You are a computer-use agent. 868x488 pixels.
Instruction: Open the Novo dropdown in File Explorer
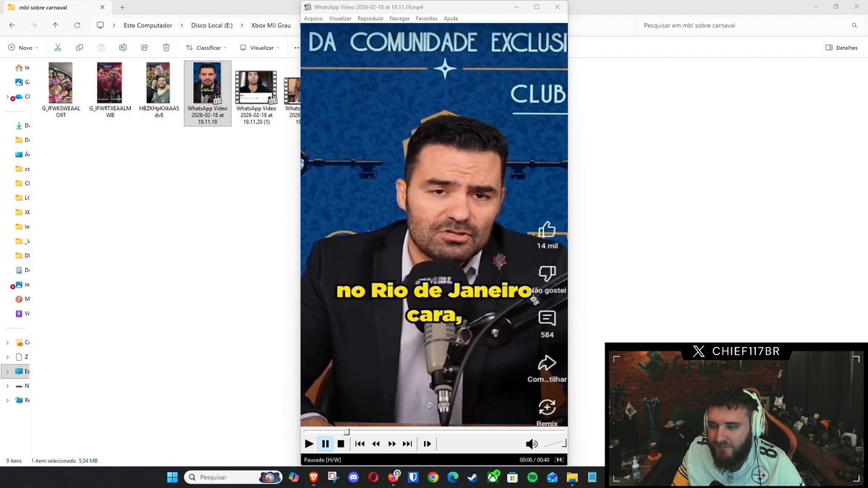[22, 48]
